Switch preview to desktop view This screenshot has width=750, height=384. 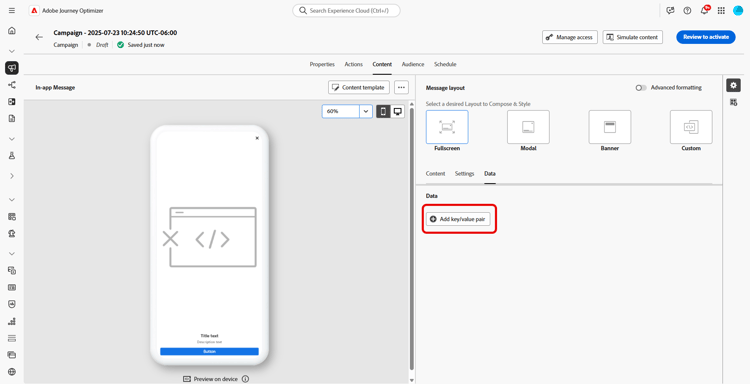pos(397,111)
